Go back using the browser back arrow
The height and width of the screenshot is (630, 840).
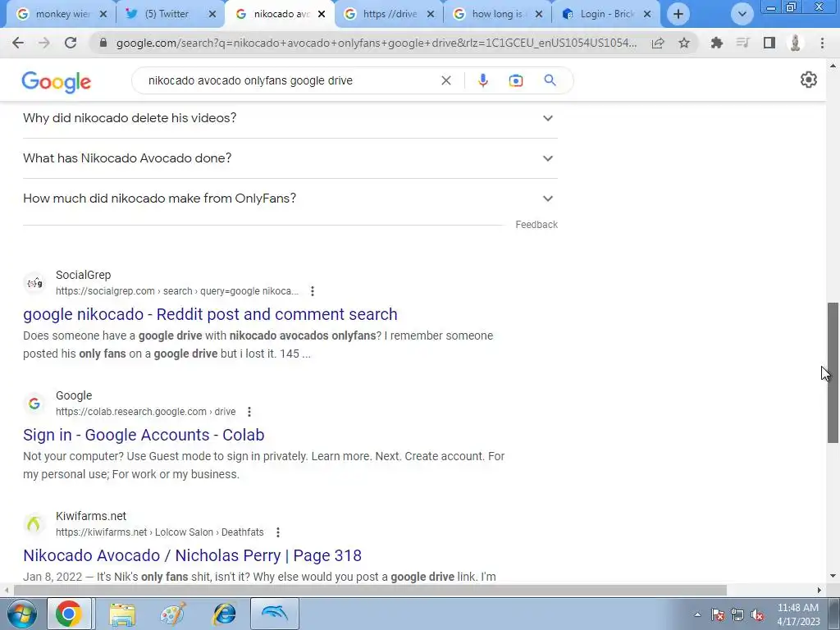(18, 43)
